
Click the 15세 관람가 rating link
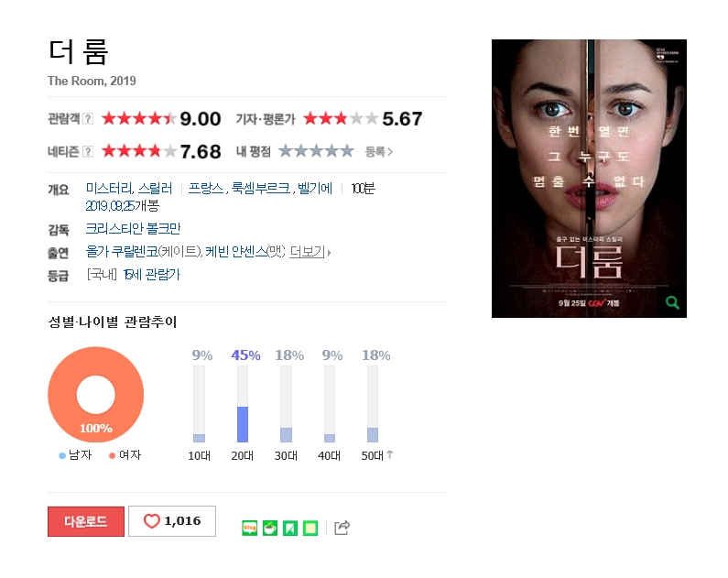pyautogui.click(x=152, y=275)
